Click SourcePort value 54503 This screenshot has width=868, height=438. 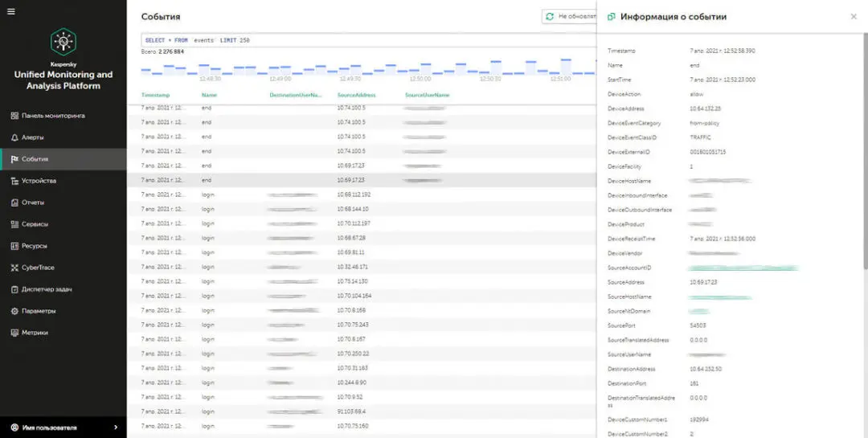coord(698,325)
